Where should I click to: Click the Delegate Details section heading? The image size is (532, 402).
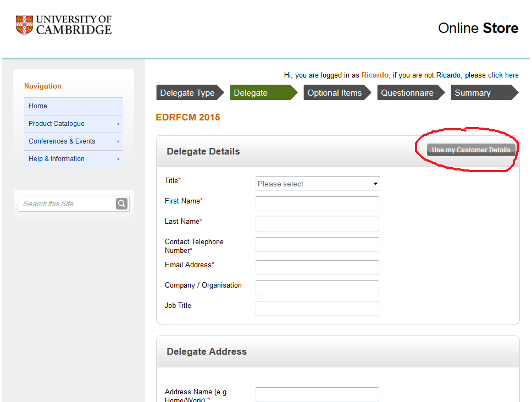click(203, 151)
